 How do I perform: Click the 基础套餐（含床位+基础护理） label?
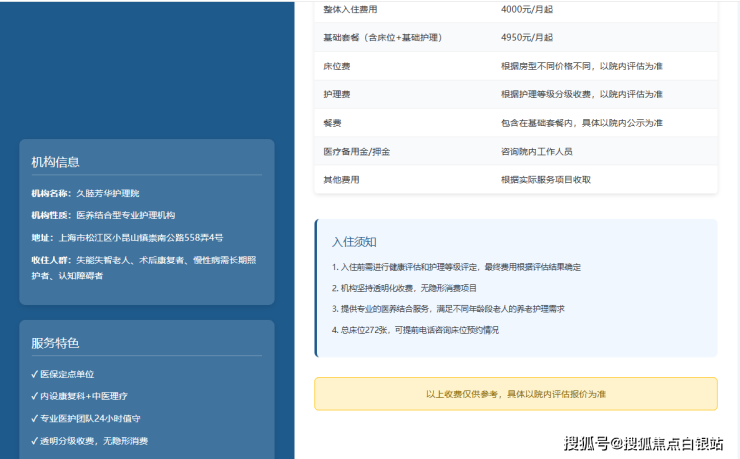[383, 38]
